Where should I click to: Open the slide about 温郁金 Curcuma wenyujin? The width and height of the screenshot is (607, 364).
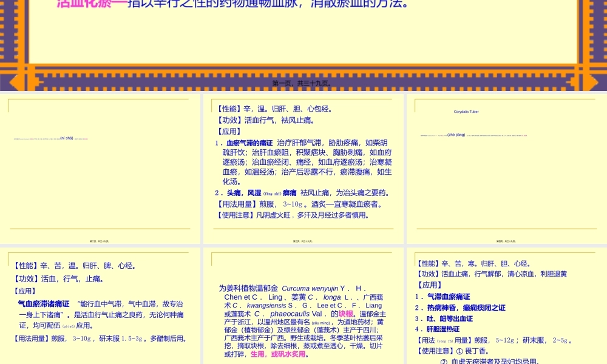pyautogui.click(x=302, y=303)
